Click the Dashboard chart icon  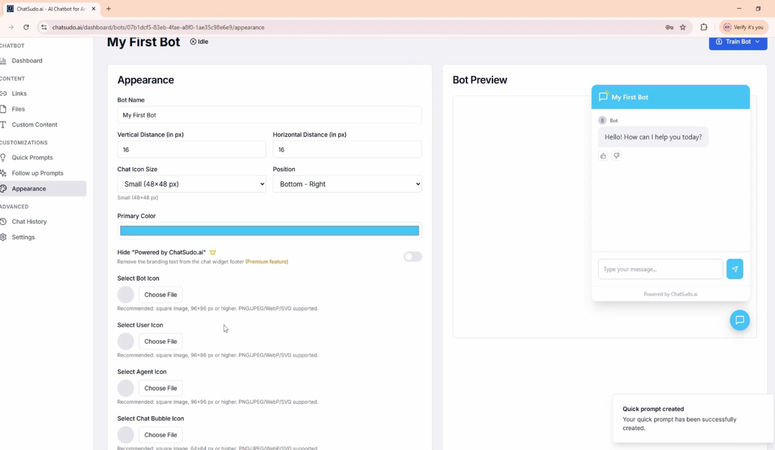[3, 61]
